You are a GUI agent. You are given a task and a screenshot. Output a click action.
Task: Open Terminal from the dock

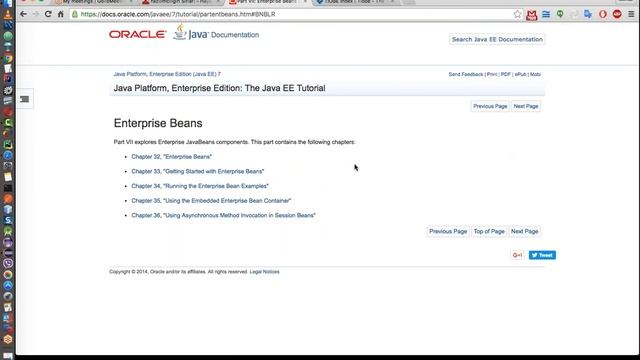[x=8, y=188]
